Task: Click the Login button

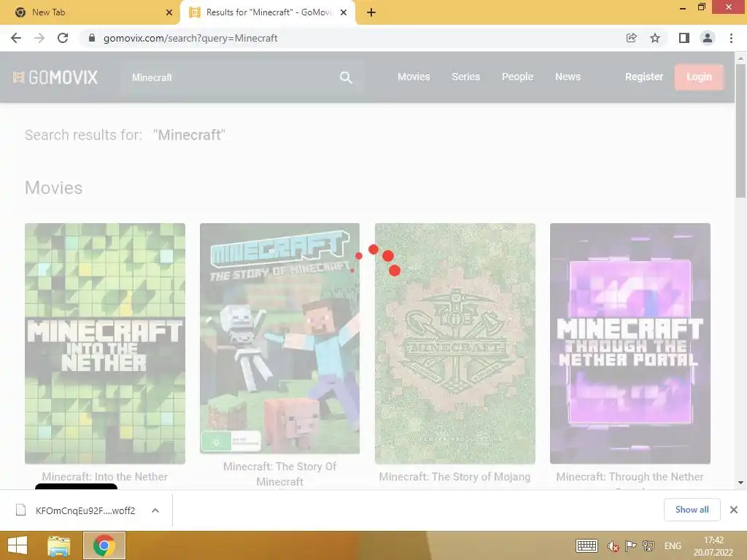Action: pyautogui.click(x=699, y=77)
